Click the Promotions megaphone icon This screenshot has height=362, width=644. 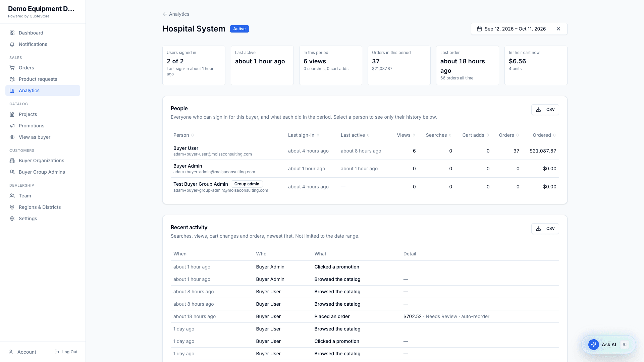12,126
